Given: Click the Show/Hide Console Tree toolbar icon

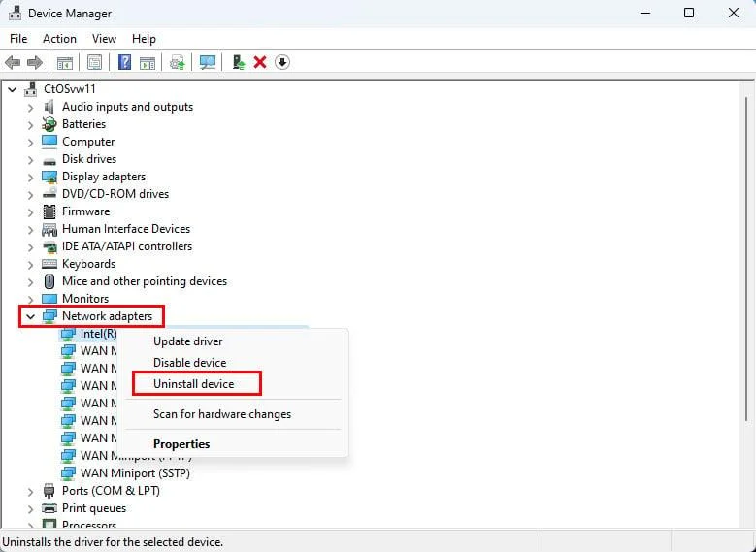Looking at the screenshot, I should point(64,62).
